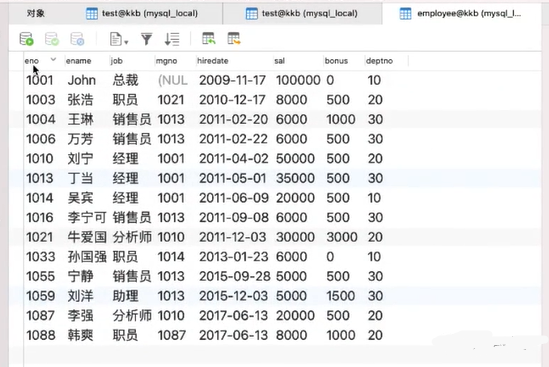Switch to second test@kkb (mysql_local) tab
This screenshot has width=549, height=367.
coord(301,14)
